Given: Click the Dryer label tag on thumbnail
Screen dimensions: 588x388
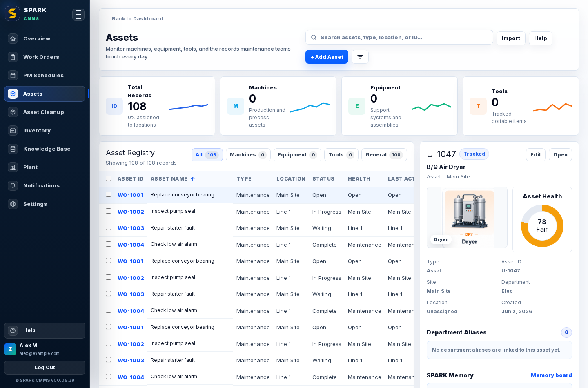Looking at the screenshot, I should pos(441,240).
